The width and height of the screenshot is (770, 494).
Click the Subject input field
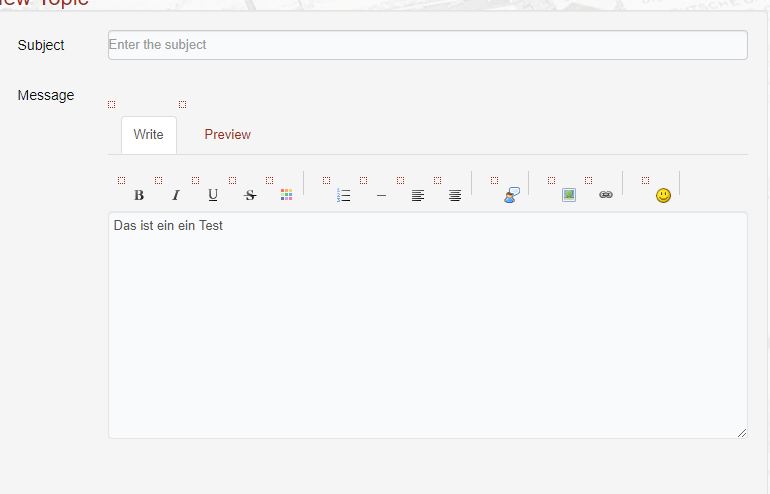[x=427, y=45]
